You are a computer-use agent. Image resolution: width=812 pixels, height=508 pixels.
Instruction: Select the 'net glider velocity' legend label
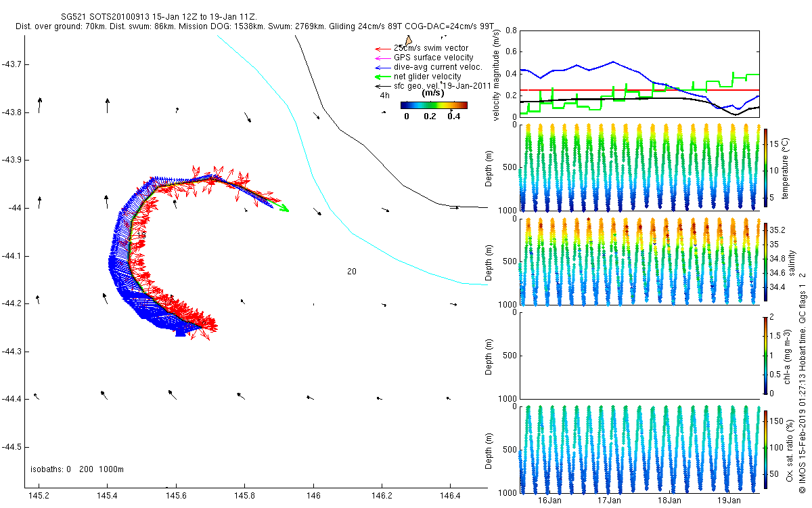[x=428, y=77]
